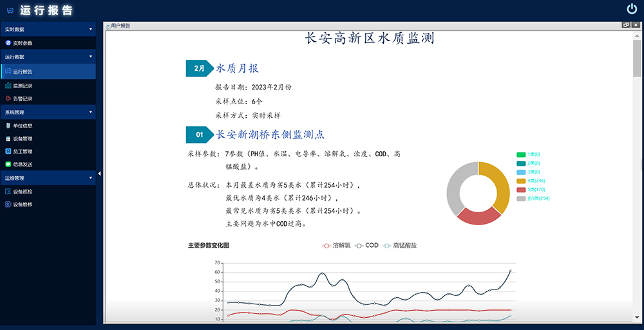
Task: Click the COD line's final peak point
Action: [510, 271]
